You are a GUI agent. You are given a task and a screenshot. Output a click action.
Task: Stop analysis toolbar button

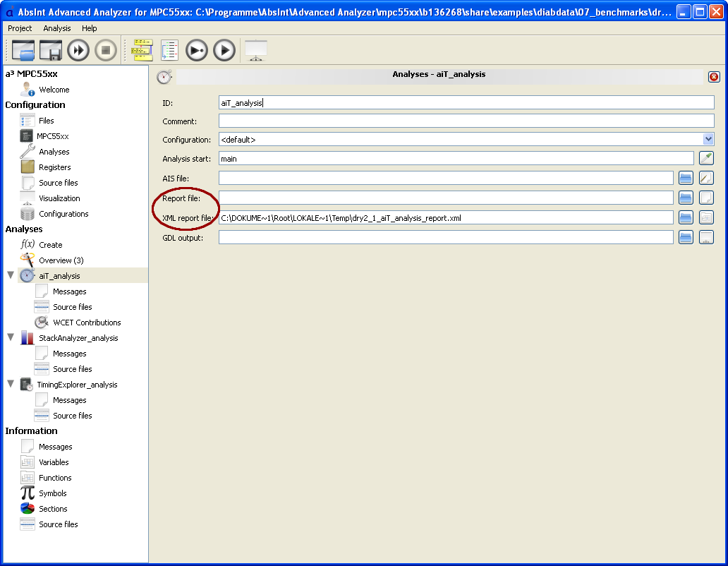[106, 49]
